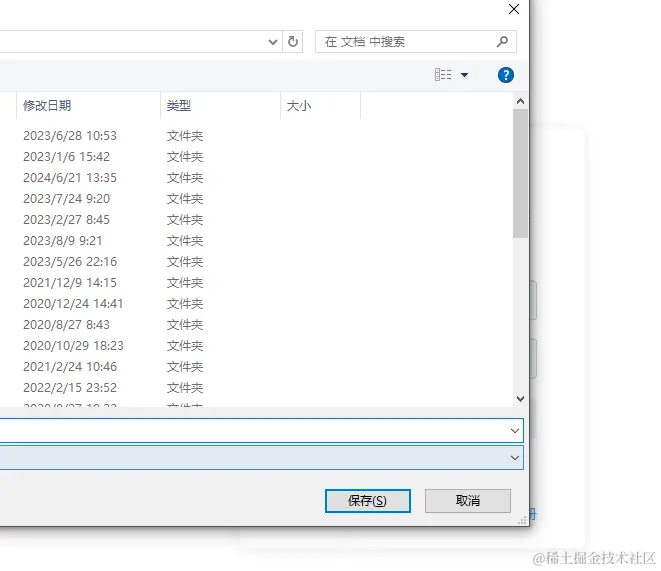This screenshot has width=661, height=571.
Task: Click the 取消 button
Action: coord(467,500)
